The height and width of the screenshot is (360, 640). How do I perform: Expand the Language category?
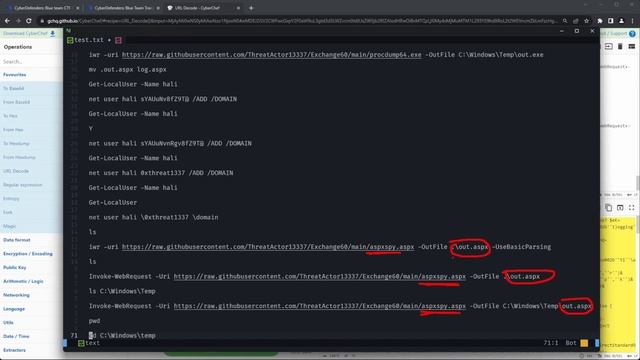[x=31, y=309]
